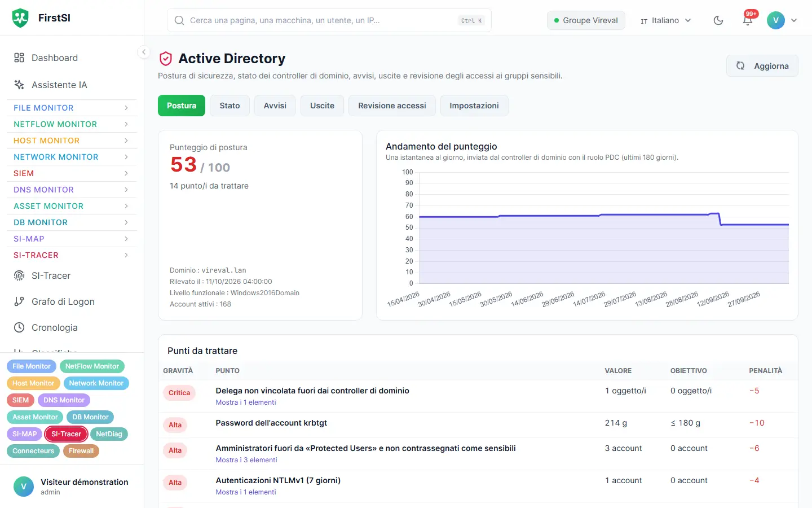
Task: Switch to the Stato tab
Action: click(230, 106)
